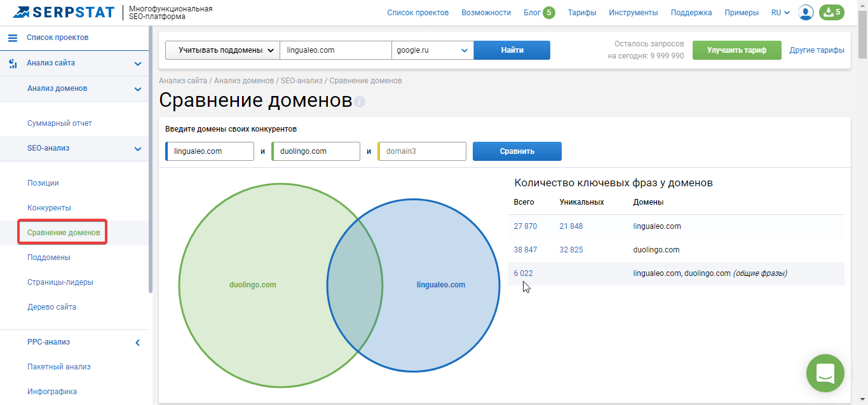This screenshot has height=405, width=868.
Task: Select Сравнение доменов in the sidebar
Action: tap(64, 233)
